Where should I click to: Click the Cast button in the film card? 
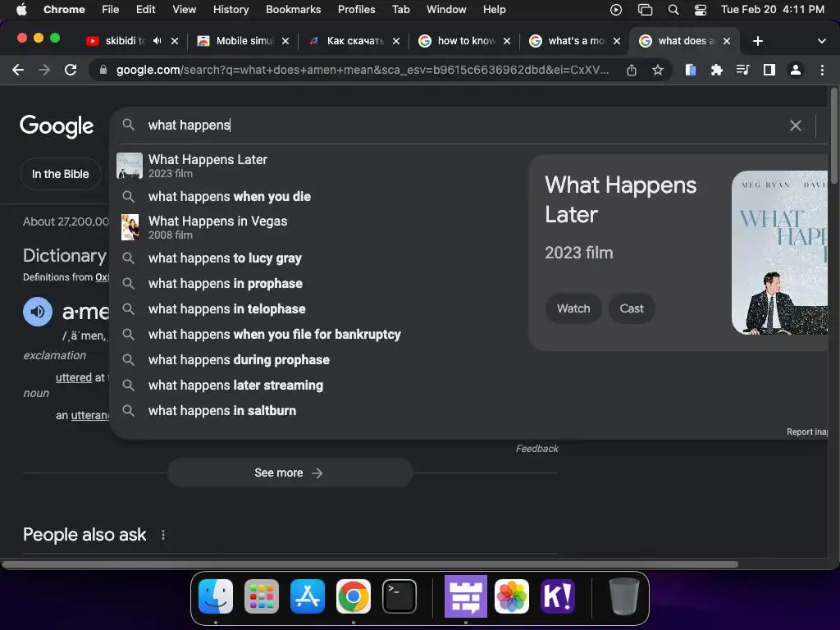632,308
